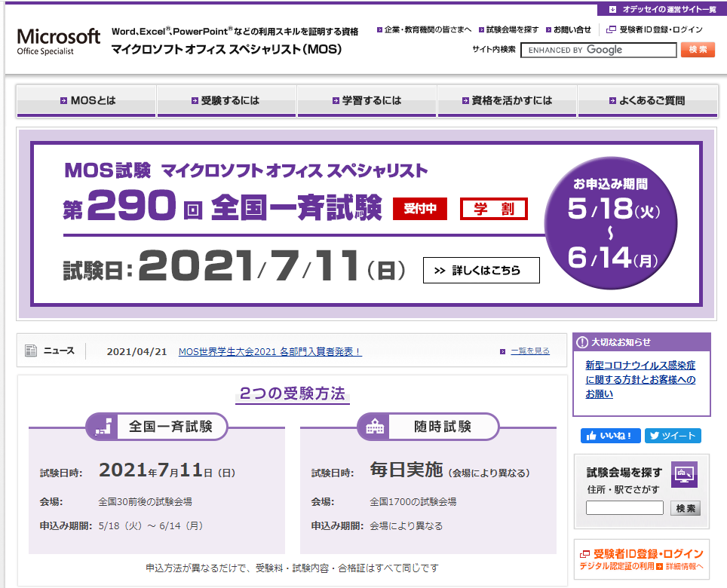727x588 pixels.
Task: Open 新型コロナウイルス感染症 notice link
Action: click(x=640, y=379)
